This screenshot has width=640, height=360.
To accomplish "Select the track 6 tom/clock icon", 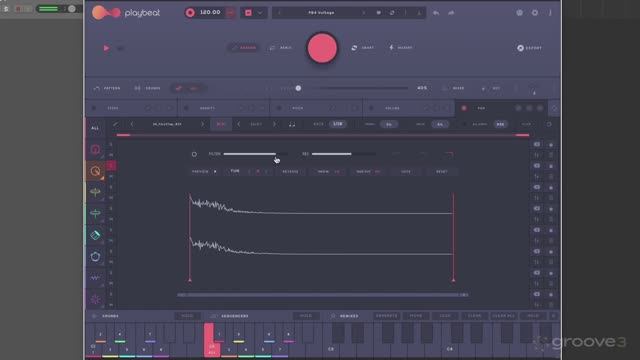I will tap(95, 256).
